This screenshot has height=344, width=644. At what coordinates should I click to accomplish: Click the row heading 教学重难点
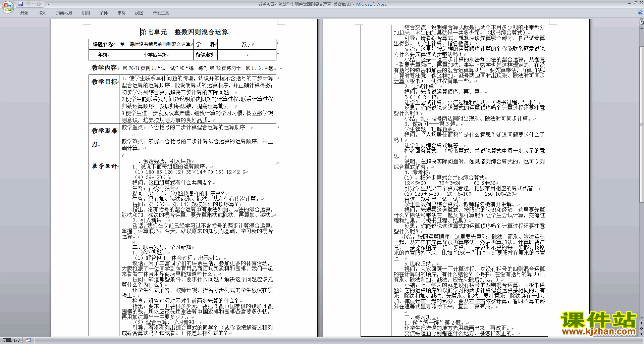click(104, 137)
